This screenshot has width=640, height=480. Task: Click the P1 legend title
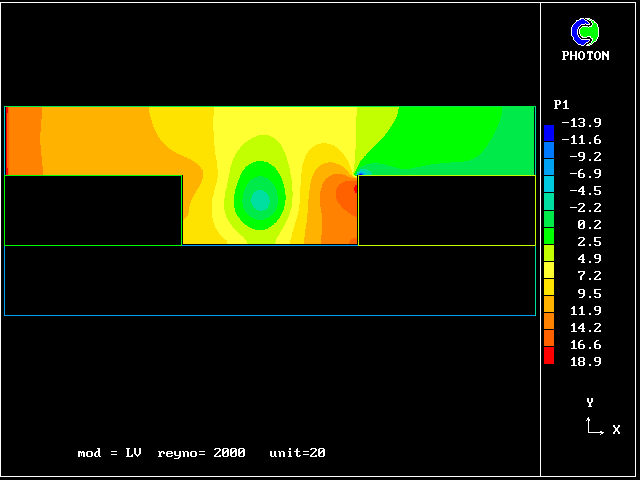[561, 104]
